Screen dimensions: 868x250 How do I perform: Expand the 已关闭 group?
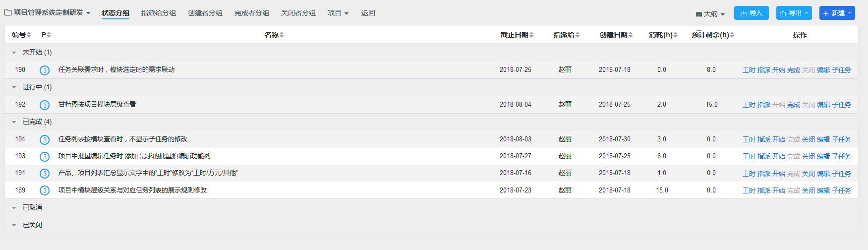coord(14,225)
